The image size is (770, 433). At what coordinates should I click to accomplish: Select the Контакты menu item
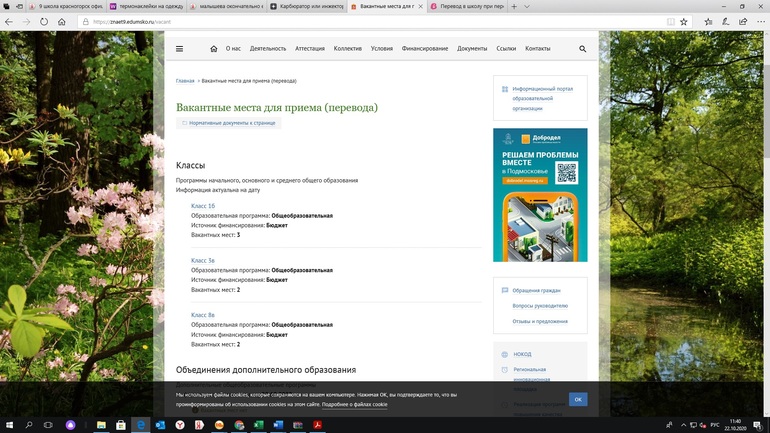pyautogui.click(x=538, y=48)
